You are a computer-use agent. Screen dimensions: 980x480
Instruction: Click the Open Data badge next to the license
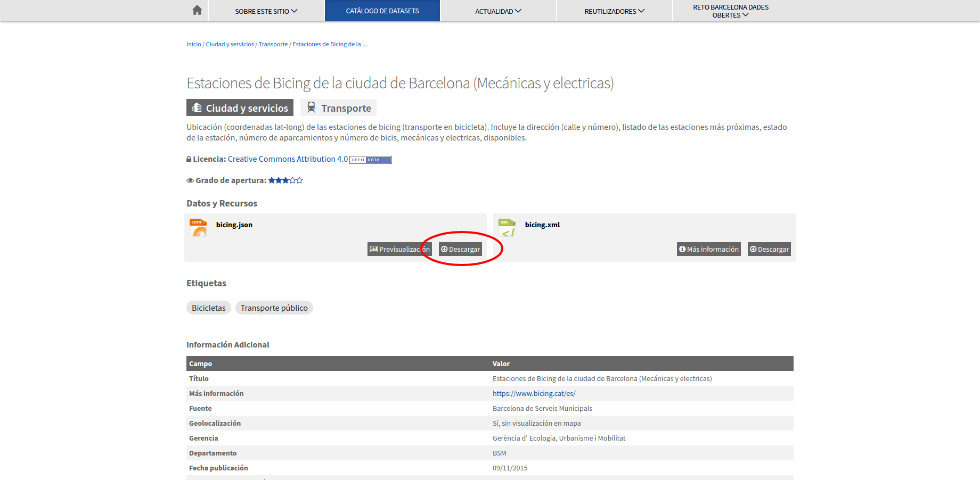[371, 159]
